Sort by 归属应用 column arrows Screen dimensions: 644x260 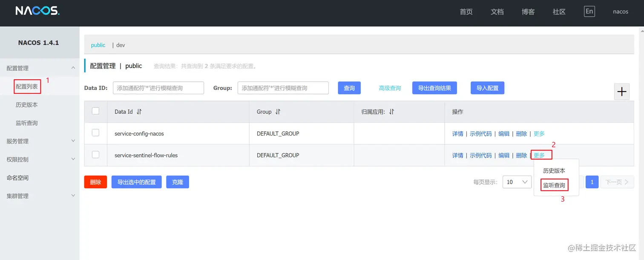click(x=391, y=112)
